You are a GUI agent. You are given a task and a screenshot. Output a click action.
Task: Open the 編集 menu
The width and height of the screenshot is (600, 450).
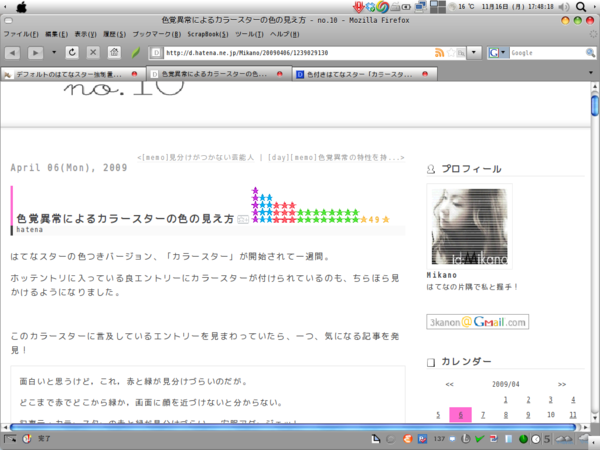coord(57,34)
